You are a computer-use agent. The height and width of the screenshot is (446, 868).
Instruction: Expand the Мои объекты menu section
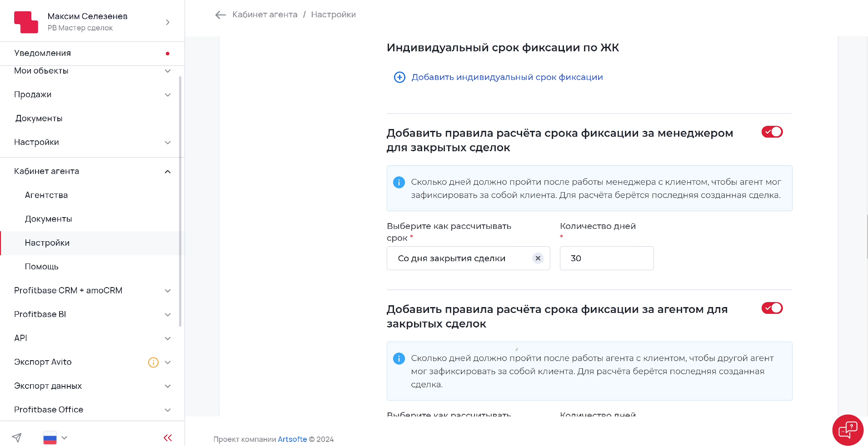pos(168,71)
